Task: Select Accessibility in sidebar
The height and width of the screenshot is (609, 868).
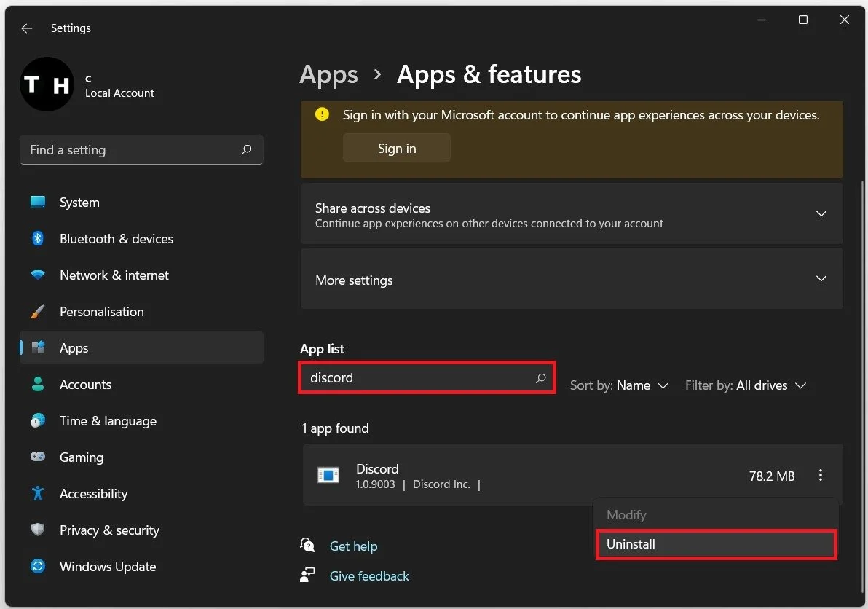Action: 141,494
